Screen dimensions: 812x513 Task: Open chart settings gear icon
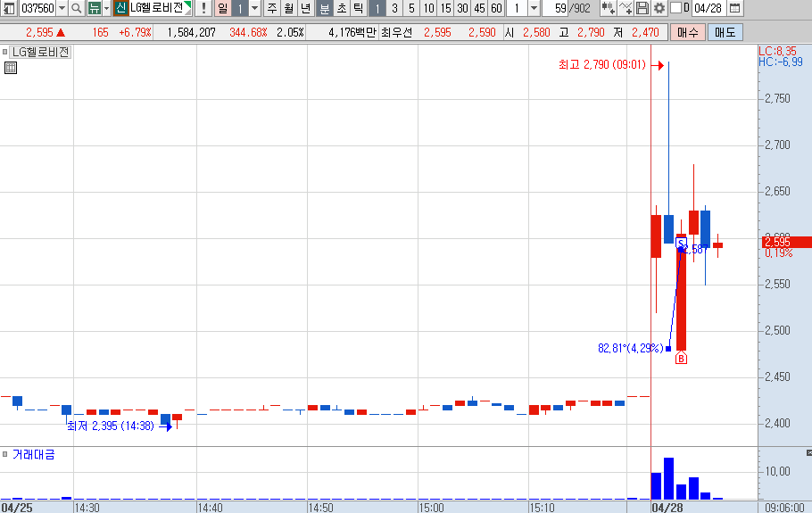pyautogui.click(x=659, y=8)
